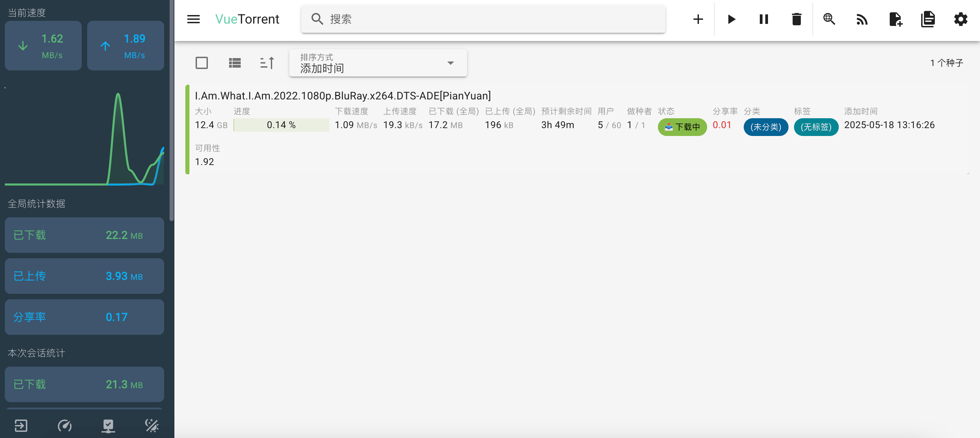Open the search engine globe icon

point(829,19)
